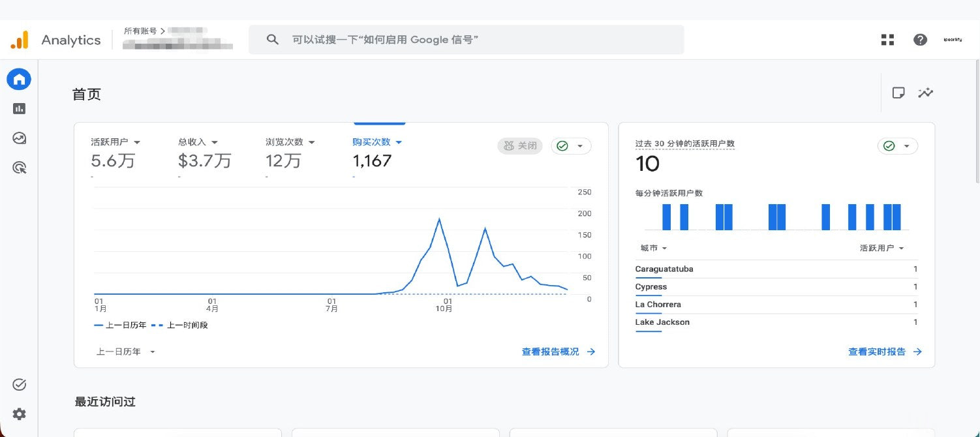Click the 最近访问过 section heading
Screen dimensions: 980x437
pyautogui.click(x=105, y=402)
